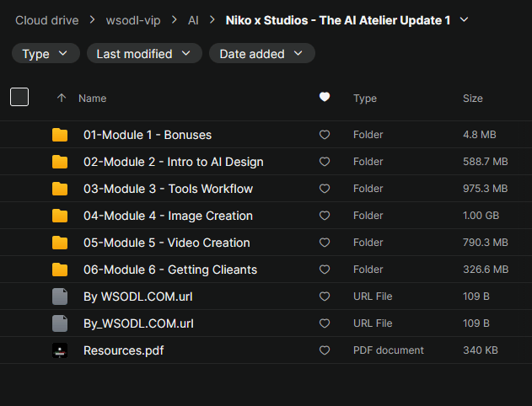Open the Date added filter dropdown
This screenshot has width=532, height=406.
point(261,54)
